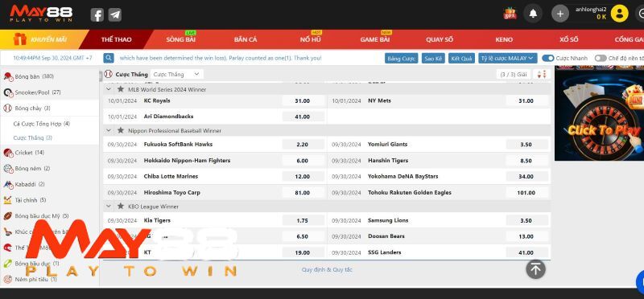Open Quy định & Quy tắc link

click(327, 269)
